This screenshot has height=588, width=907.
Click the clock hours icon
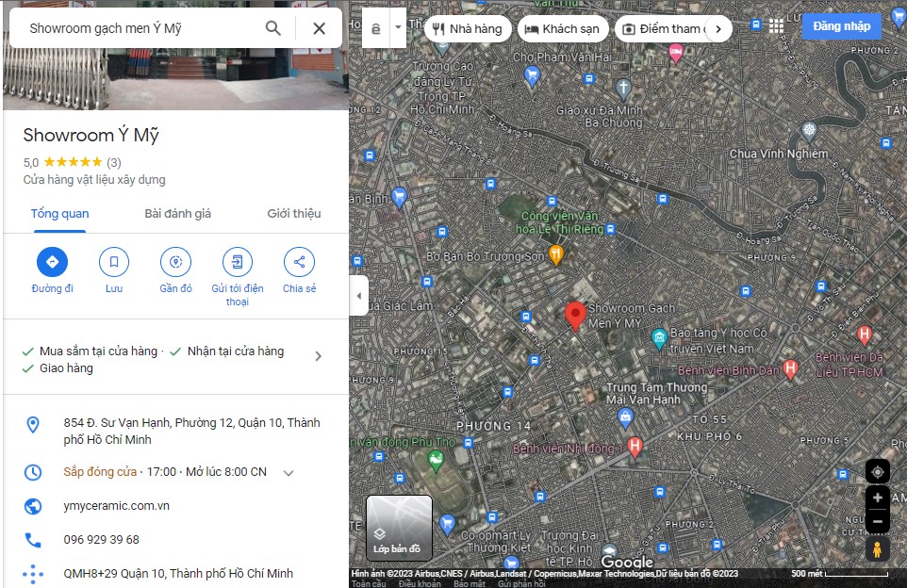point(33,472)
